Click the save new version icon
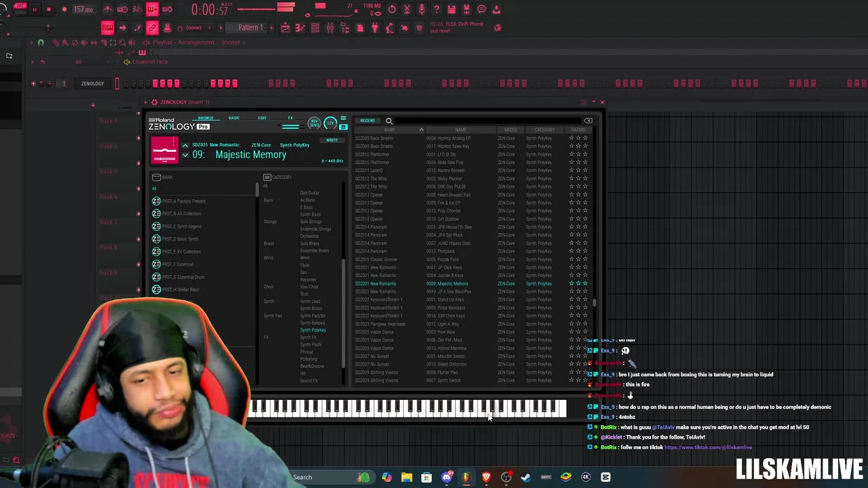The image size is (868, 488). [x=466, y=9]
